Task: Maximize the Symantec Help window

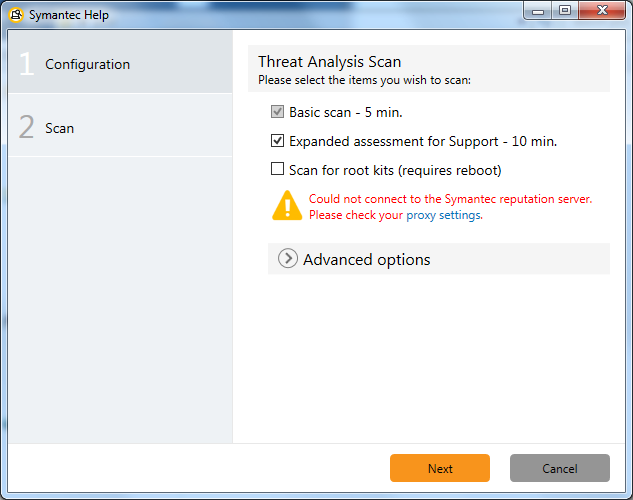Action: pos(565,11)
